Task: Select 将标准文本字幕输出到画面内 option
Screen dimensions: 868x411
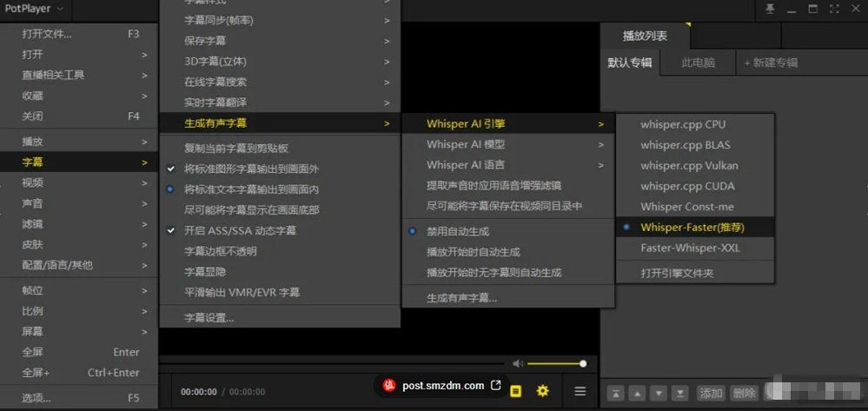Action: pos(280,189)
